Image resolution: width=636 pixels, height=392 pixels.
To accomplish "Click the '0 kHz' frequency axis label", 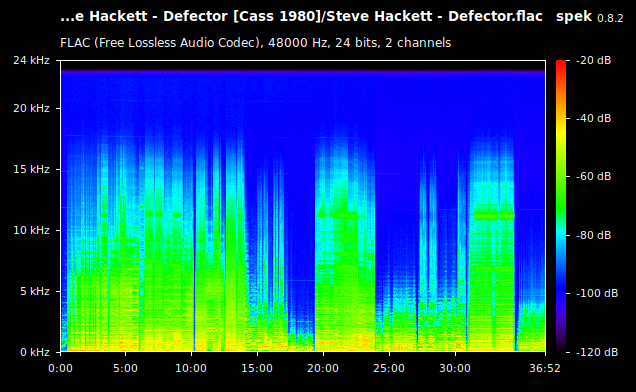I will (35, 352).
